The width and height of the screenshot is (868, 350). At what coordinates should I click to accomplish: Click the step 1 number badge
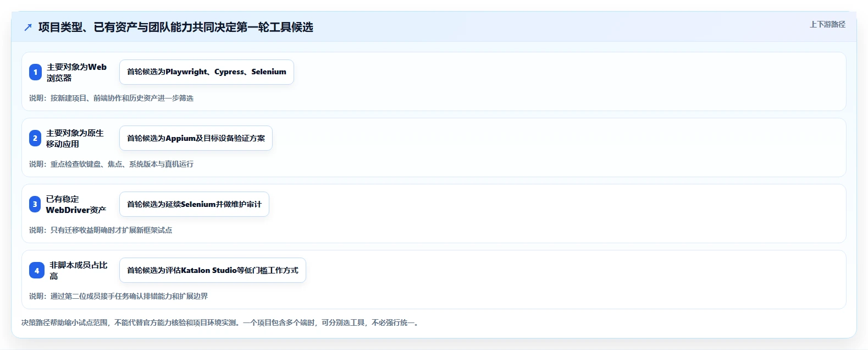click(x=35, y=72)
